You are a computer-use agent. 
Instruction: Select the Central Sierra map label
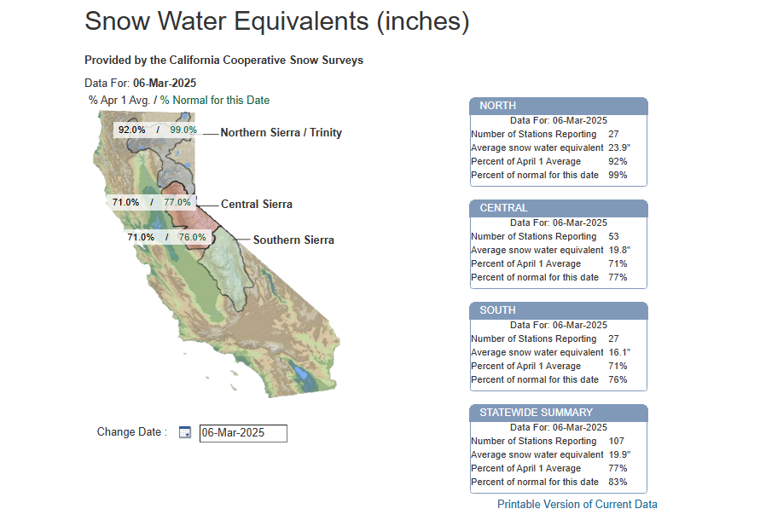(256, 205)
